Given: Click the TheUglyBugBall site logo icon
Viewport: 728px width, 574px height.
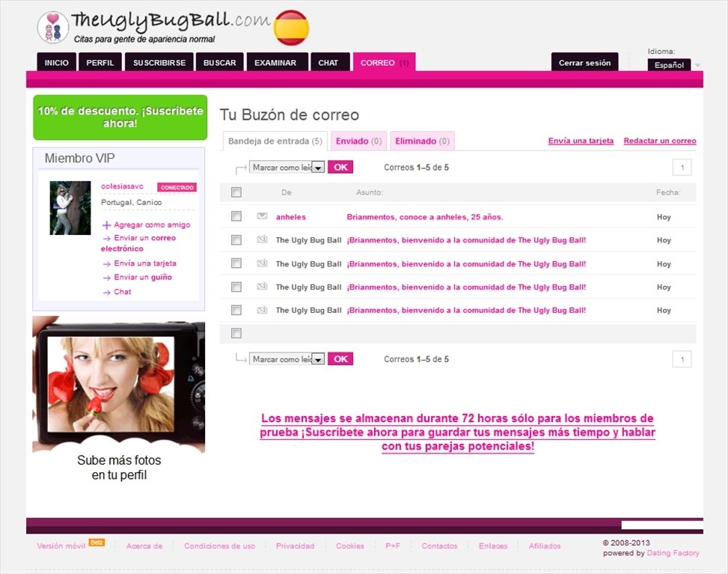Looking at the screenshot, I should (x=52, y=28).
